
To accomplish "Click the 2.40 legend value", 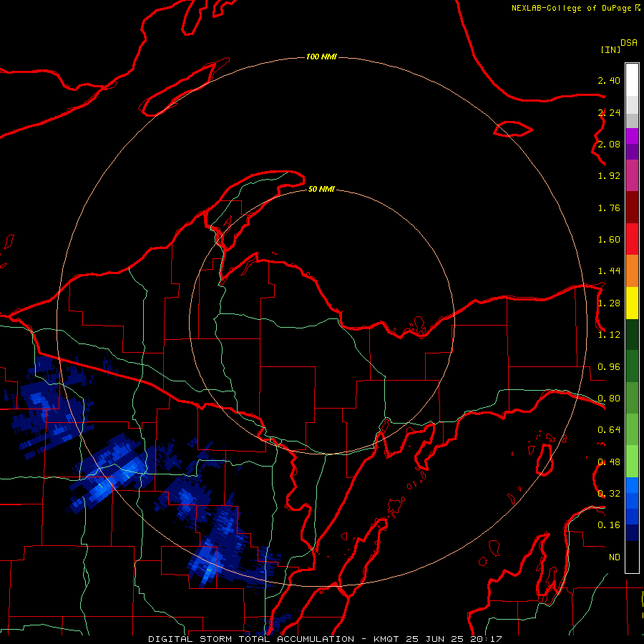I will (x=609, y=80).
